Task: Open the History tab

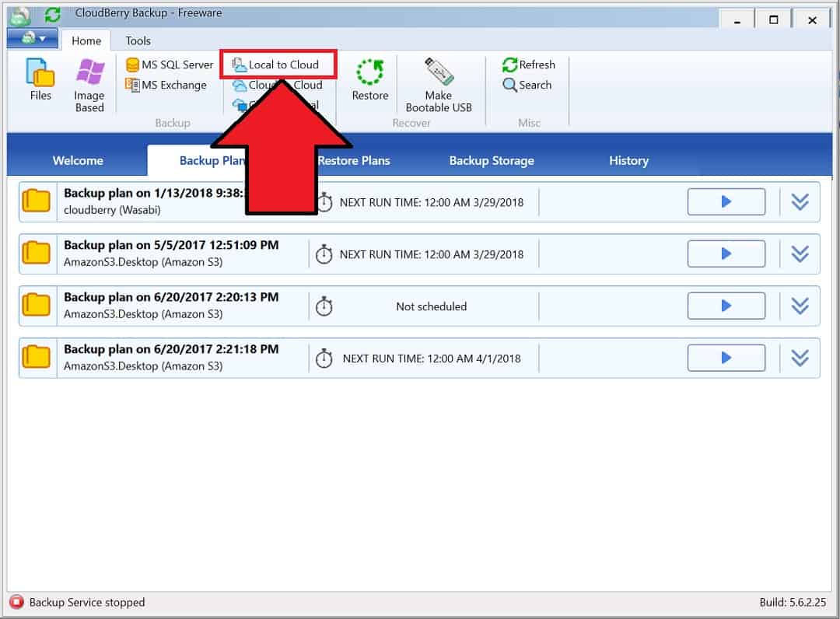Action: [628, 161]
